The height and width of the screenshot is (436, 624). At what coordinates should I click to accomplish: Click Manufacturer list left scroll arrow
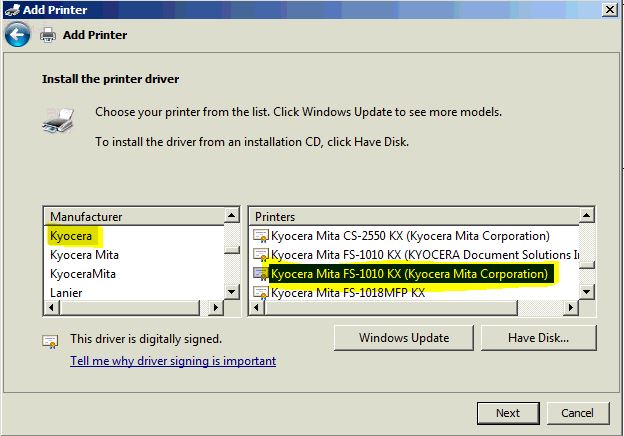pos(51,308)
